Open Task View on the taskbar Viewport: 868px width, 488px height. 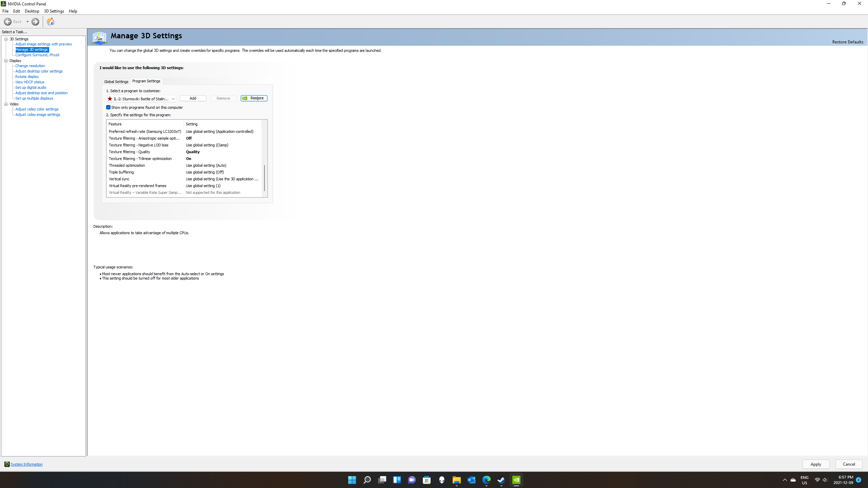pos(382,480)
